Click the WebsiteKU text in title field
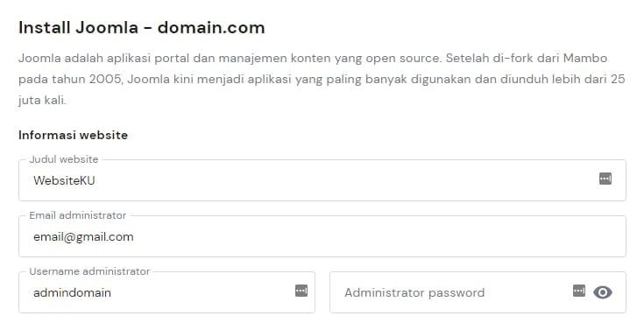This screenshot has height=323, width=644. coord(65,180)
